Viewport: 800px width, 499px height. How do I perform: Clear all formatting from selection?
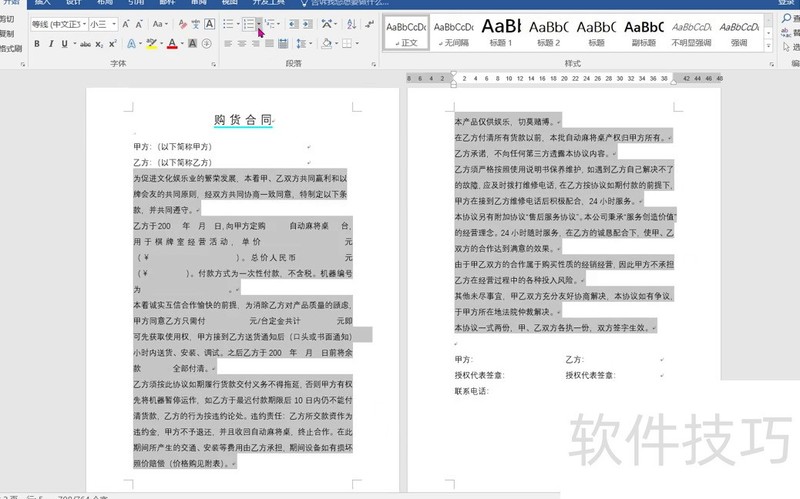coord(183,24)
